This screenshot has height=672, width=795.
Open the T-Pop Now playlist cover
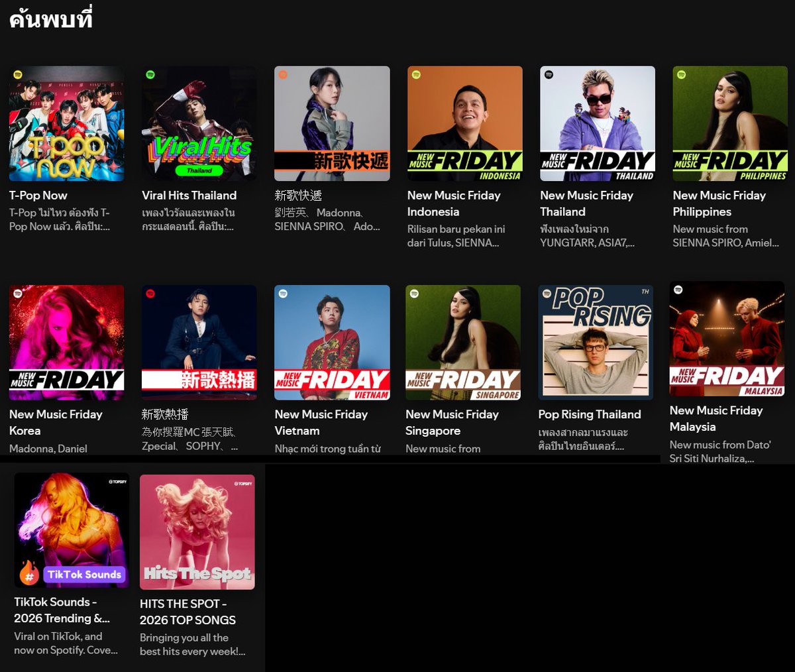tap(66, 123)
